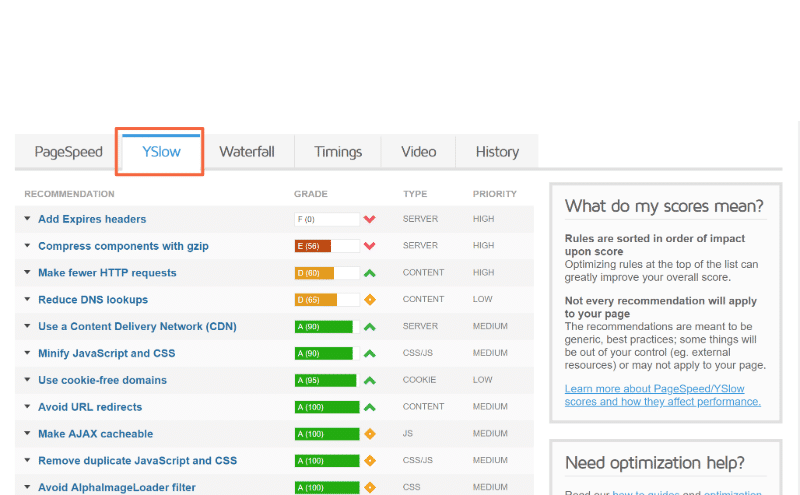Click orange diamond for Remove duplicate JavaScript row

(x=369, y=461)
